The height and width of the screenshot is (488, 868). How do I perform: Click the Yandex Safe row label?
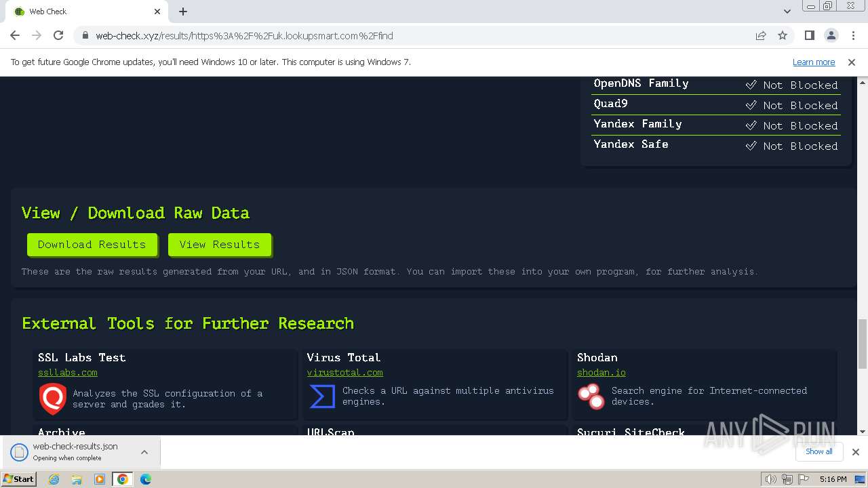[x=631, y=144]
